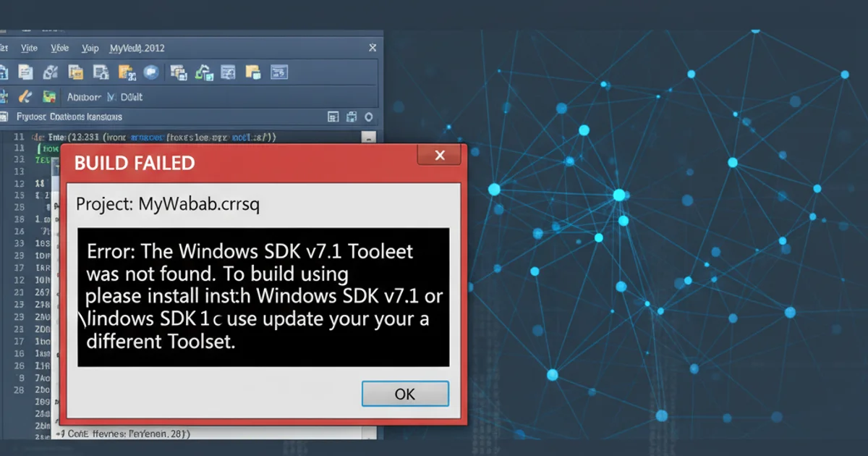Click the blue window icon ending the main toolbar
868x456 pixels.
[278, 72]
